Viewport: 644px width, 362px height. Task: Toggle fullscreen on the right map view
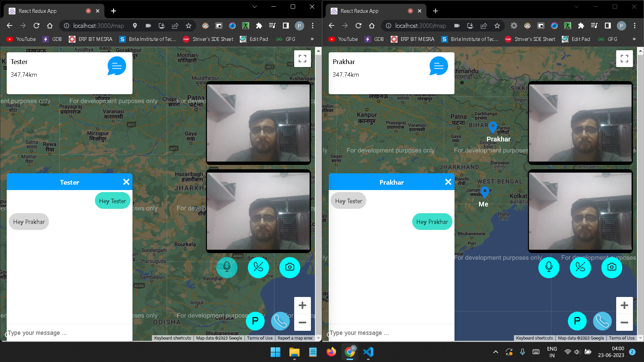(x=624, y=58)
